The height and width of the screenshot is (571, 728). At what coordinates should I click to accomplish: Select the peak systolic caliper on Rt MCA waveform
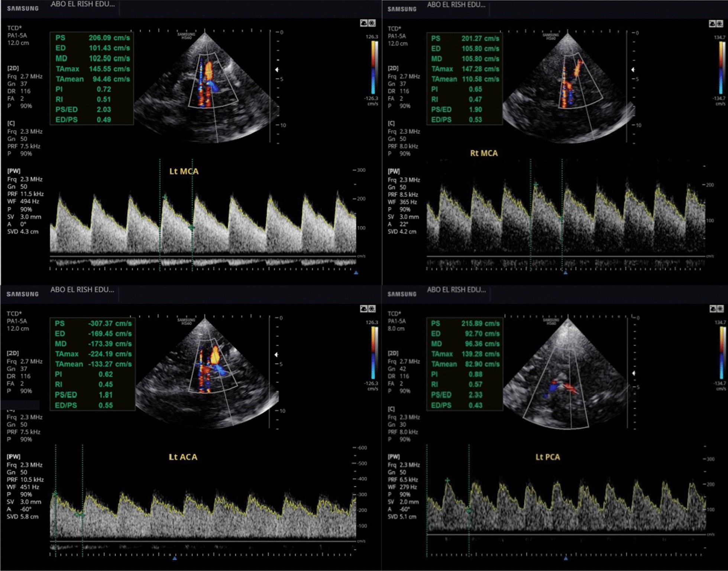click(536, 184)
